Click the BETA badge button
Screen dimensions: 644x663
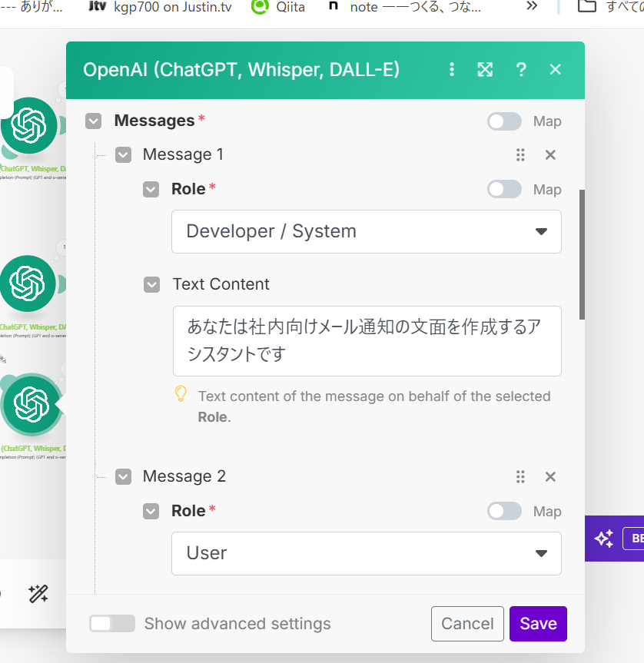[633, 539]
